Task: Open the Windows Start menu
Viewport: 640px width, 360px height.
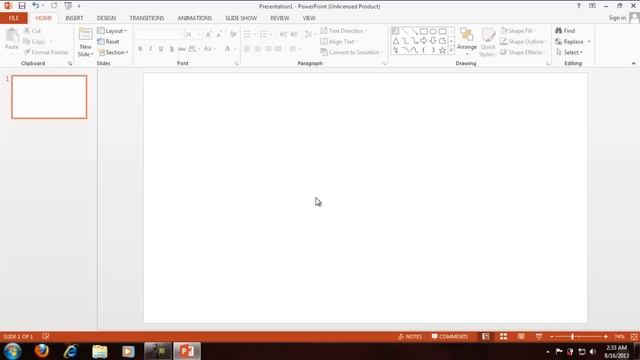Action: [x=13, y=351]
